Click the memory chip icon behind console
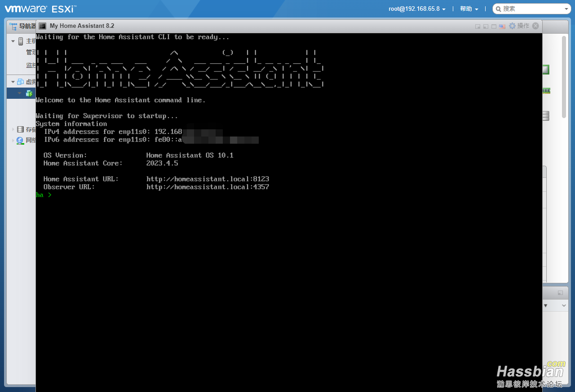The height and width of the screenshot is (392, 575). click(x=546, y=91)
